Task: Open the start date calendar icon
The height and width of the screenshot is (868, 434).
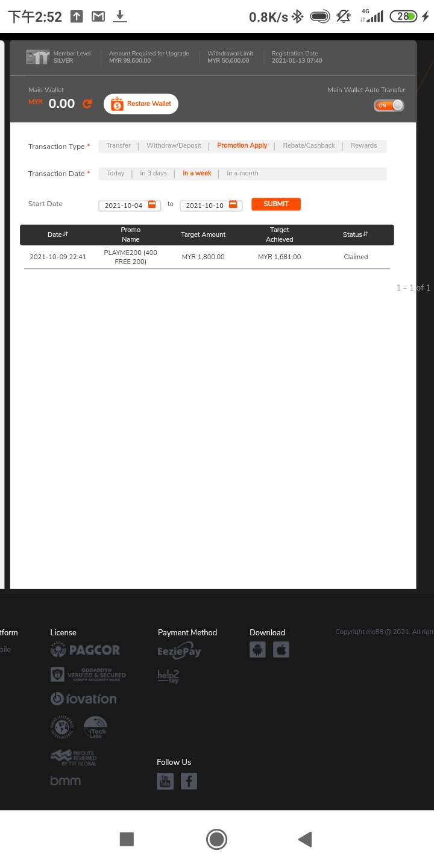Action: (152, 205)
